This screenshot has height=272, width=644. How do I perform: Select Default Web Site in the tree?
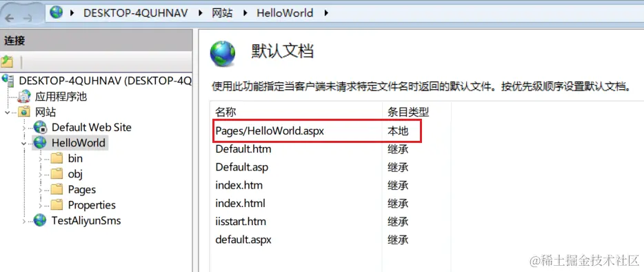pyautogui.click(x=92, y=127)
